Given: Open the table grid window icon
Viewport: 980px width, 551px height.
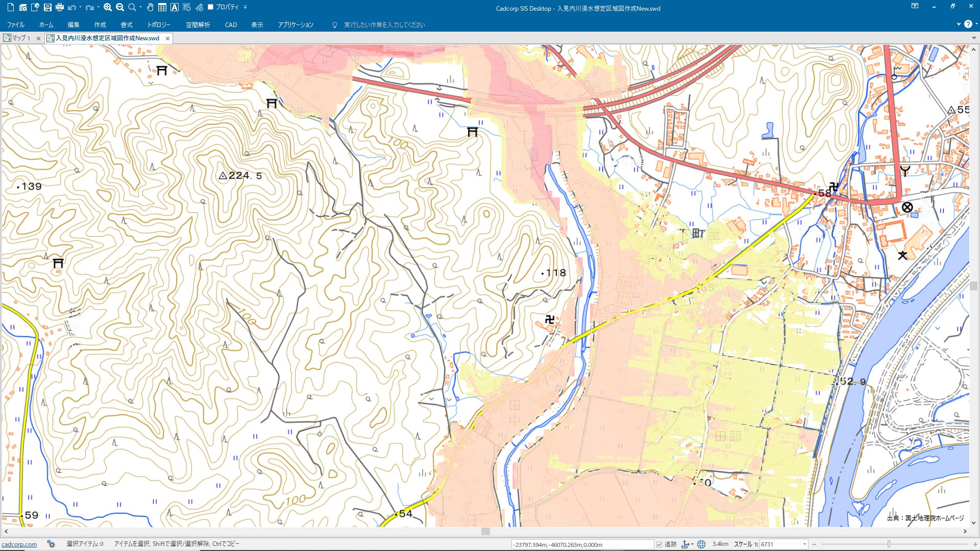Looking at the screenshot, I should click(x=162, y=7).
